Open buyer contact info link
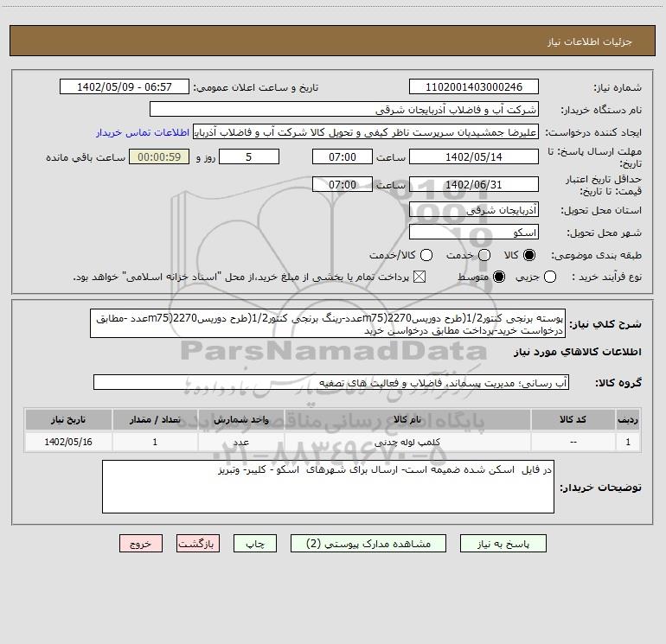This screenshot has width=666, height=644. click(143, 132)
